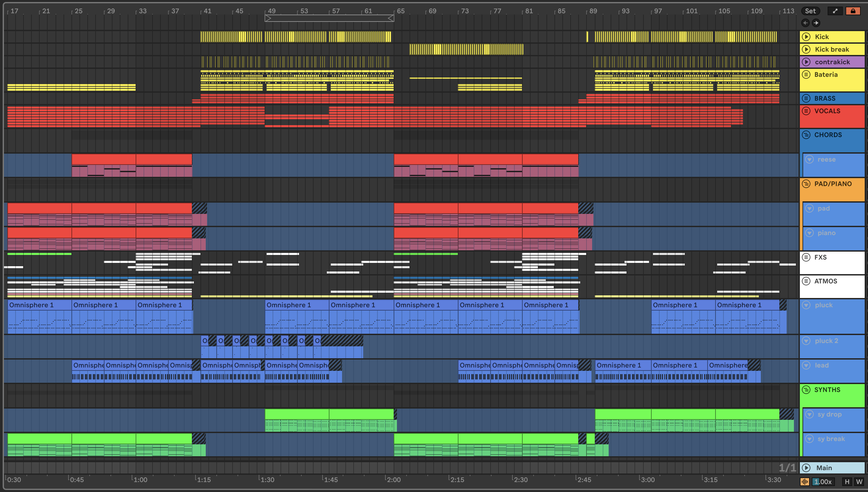The width and height of the screenshot is (868, 492).
Task: Click the contrakick track unfold icon
Action: (806, 62)
